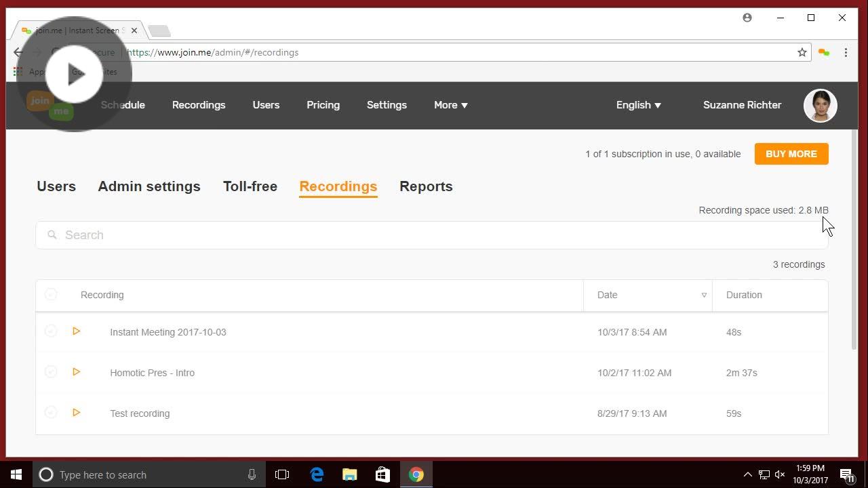Open Settings in the navigation bar
This screenshot has width=868, height=488.
[x=387, y=105]
